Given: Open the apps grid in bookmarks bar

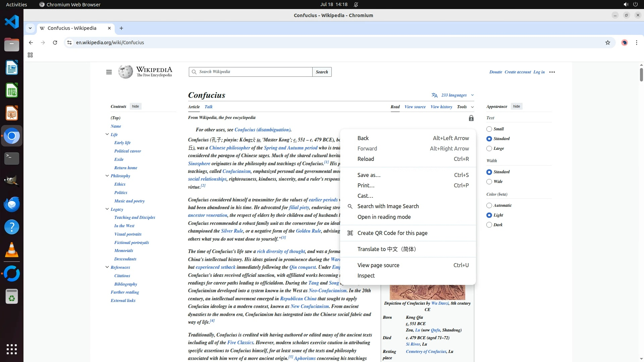Looking at the screenshot, I should (x=30, y=55).
